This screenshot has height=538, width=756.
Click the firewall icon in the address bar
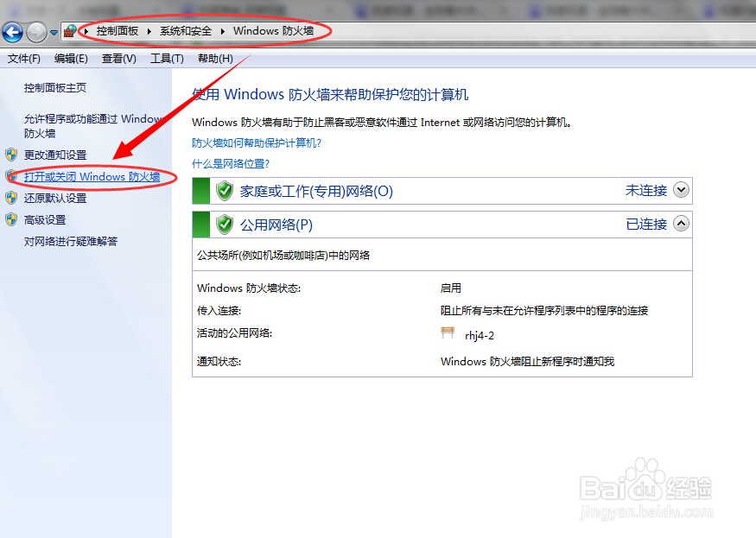[68, 30]
